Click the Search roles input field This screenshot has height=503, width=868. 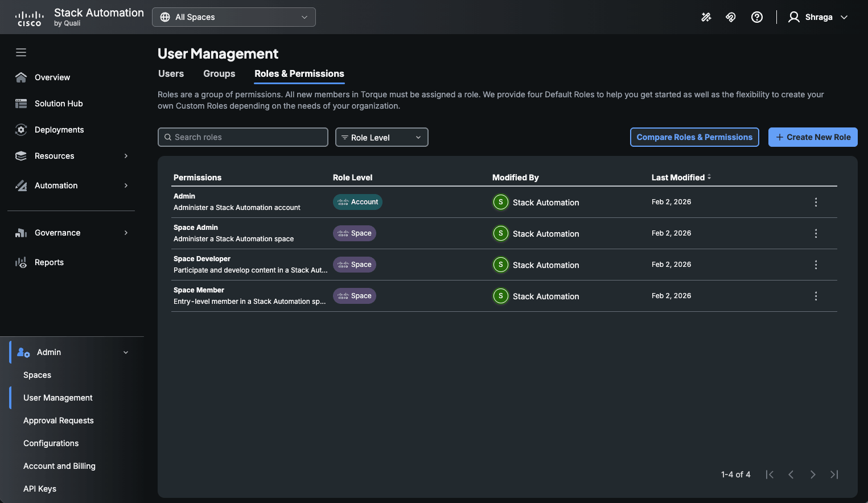pos(243,137)
